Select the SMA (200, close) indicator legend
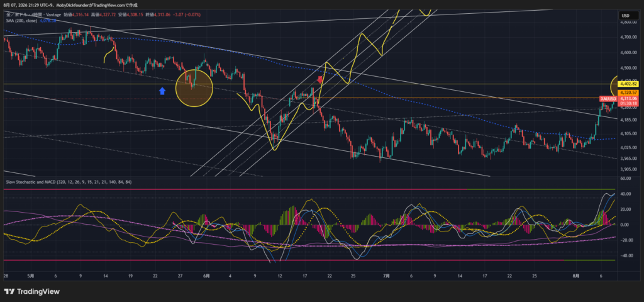 (x=21, y=20)
